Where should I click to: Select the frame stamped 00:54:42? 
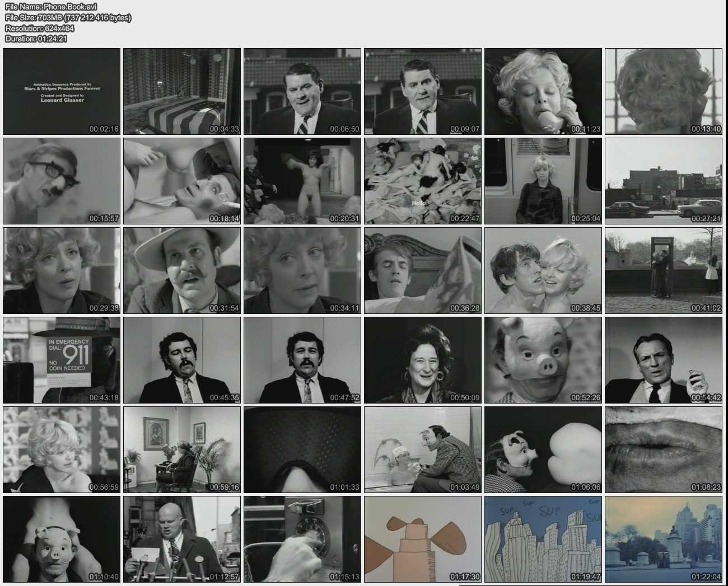coord(664,360)
